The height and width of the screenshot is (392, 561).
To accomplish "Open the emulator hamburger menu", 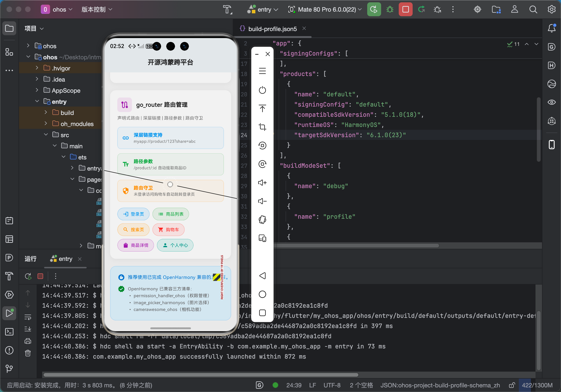I will point(262,71).
